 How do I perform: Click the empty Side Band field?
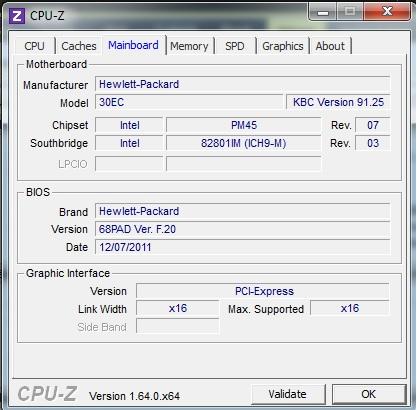point(178,326)
